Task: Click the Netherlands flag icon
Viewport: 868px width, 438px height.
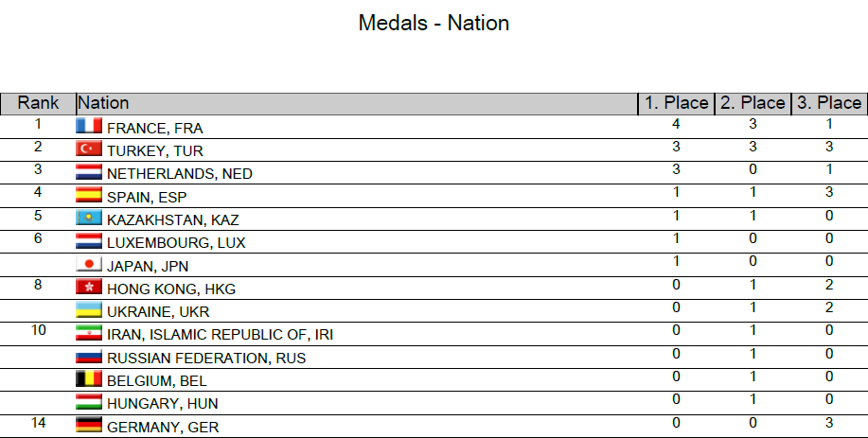Action: [89, 173]
